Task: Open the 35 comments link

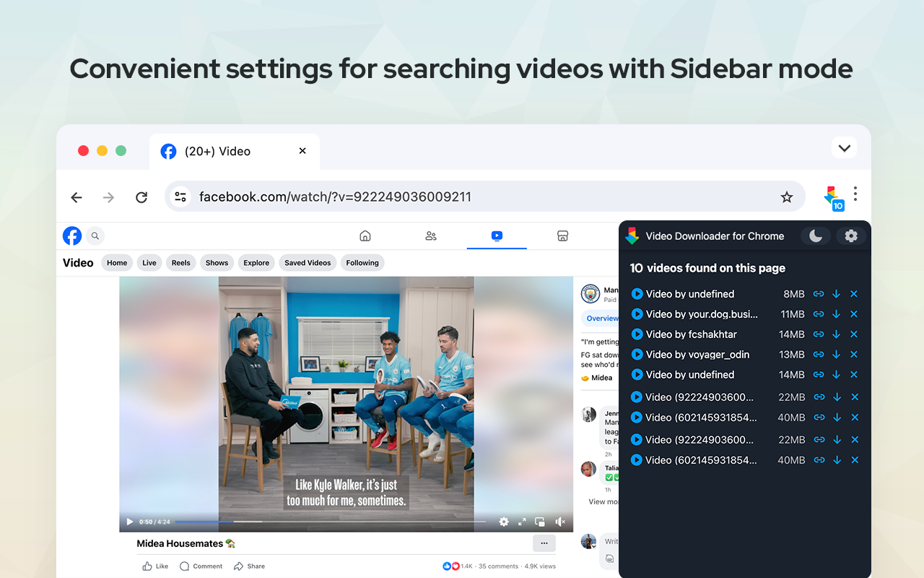Action: [499, 566]
